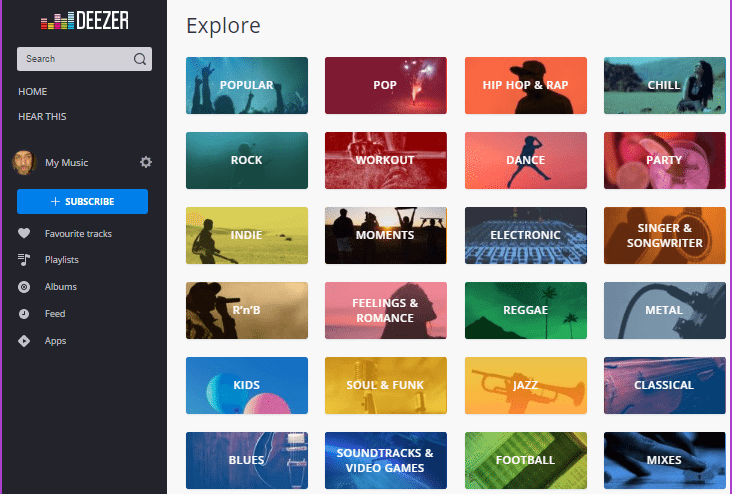Click the Playlists music note icon

(24, 260)
